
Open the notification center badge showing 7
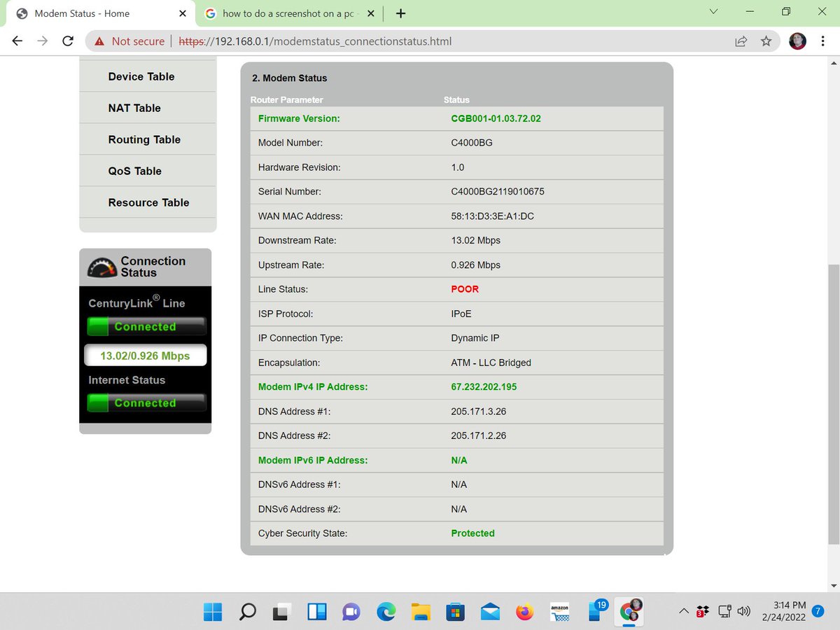pyautogui.click(x=818, y=610)
